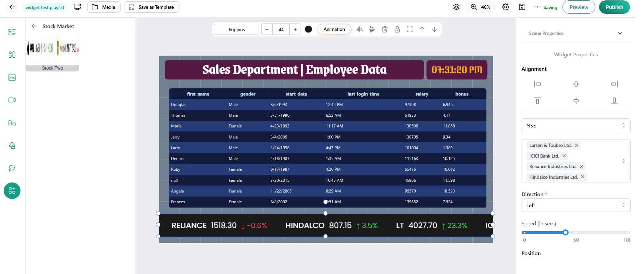
Task: Delete the selected widget with trash icon
Action: [385, 30]
